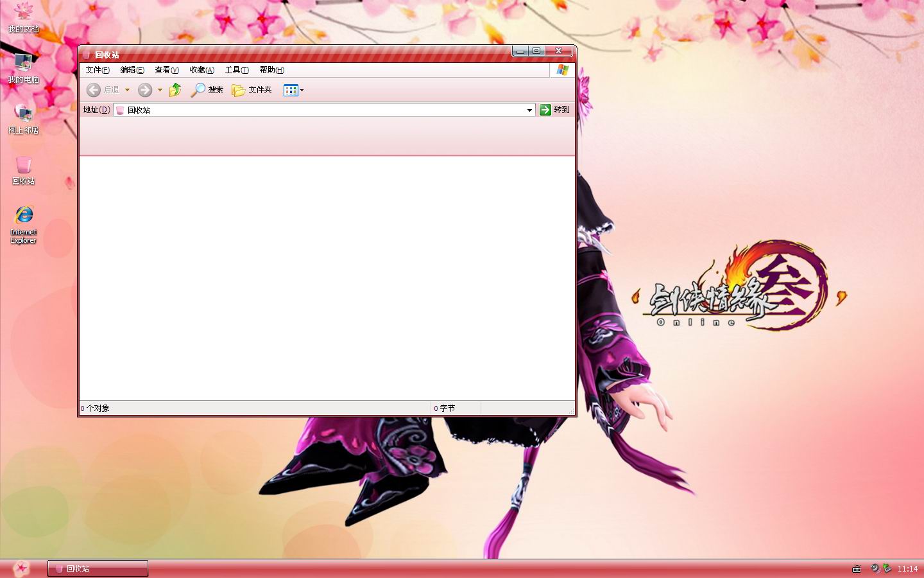Screen dimensions: 924x578
Task: Select 我的电脑 desktop icon
Action: point(24,69)
